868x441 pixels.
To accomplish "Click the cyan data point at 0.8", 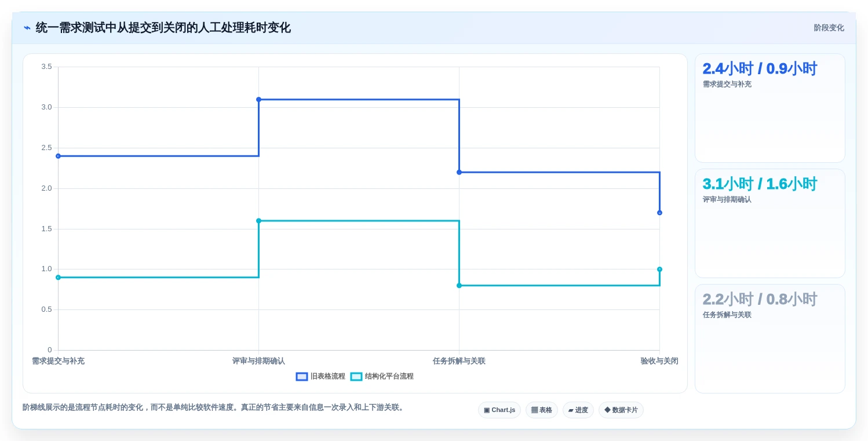I will tap(459, 286).
